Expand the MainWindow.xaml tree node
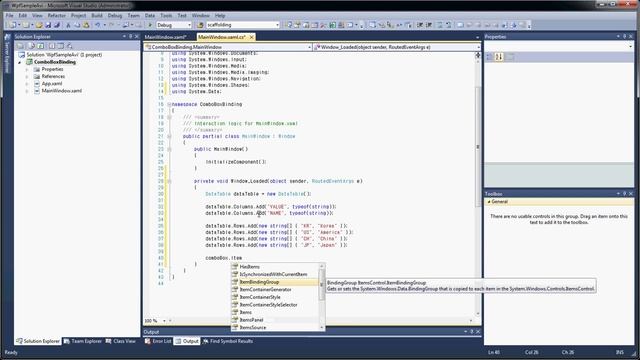The height and width of the screenshot is (360, 640). tap(27, 91)
